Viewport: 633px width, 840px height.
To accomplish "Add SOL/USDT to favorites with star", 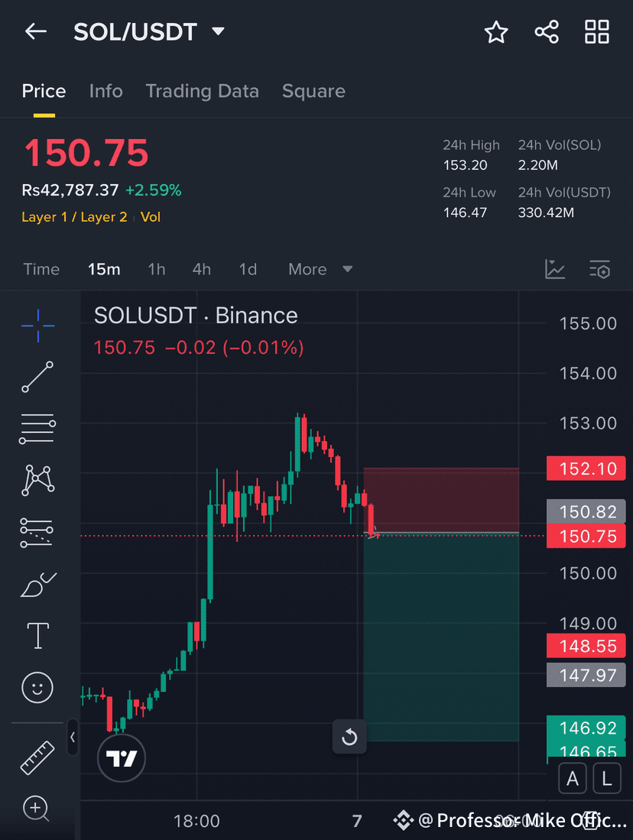I will click(496, 32).
